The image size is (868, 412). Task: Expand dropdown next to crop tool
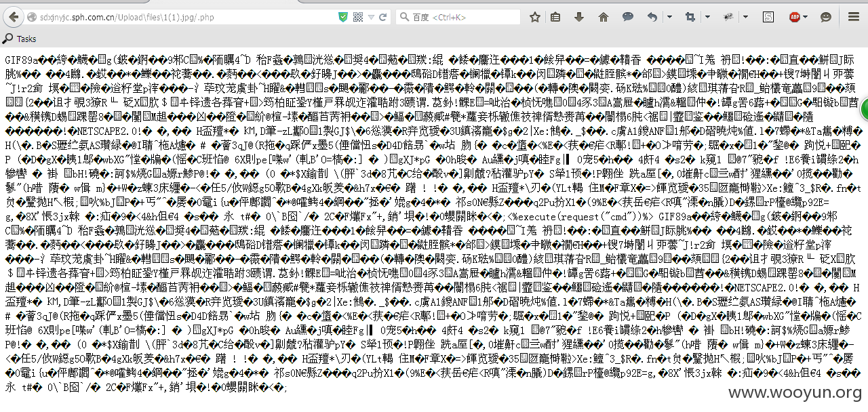[x=708, y=17]
